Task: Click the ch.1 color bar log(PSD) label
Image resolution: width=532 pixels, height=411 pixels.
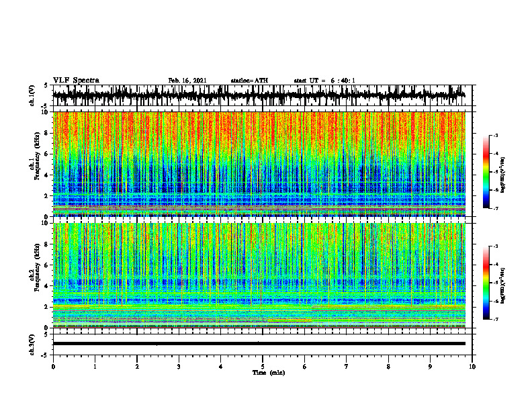Action: (502, 175)
